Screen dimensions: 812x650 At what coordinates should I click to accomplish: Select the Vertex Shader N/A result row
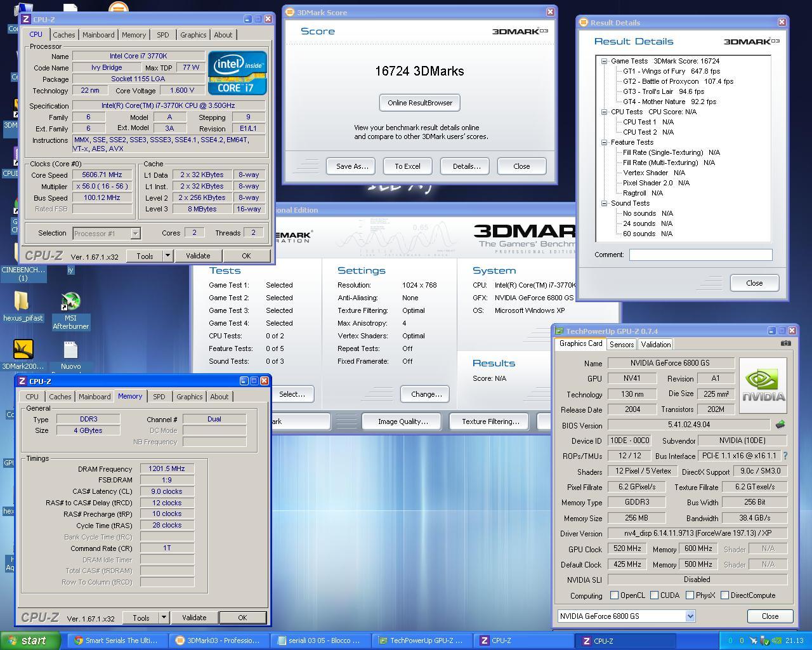[654, 173]
